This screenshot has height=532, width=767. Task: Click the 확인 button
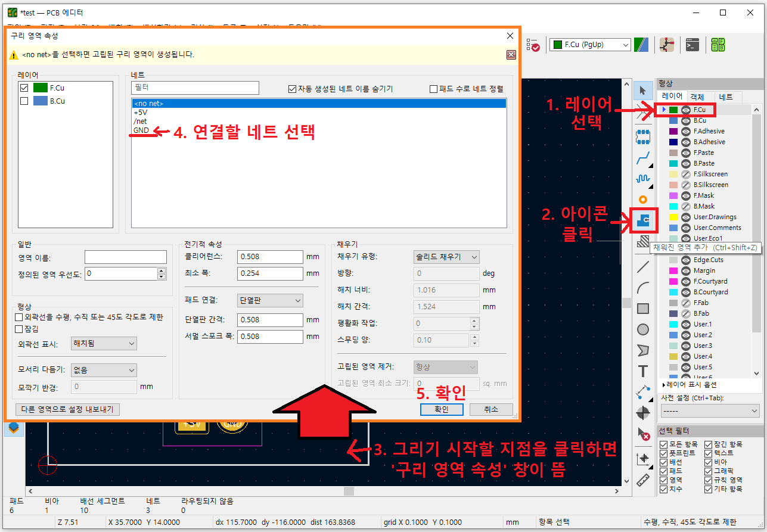[442, 409]
